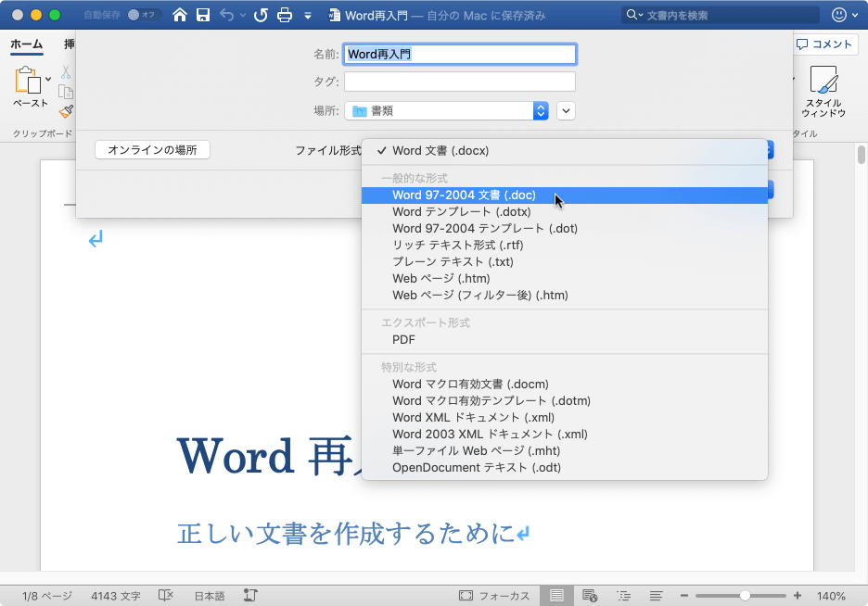Select プレーン テキスト (.txt) format
The height and width of the screenshot is (606, 868).
[565, 261]
